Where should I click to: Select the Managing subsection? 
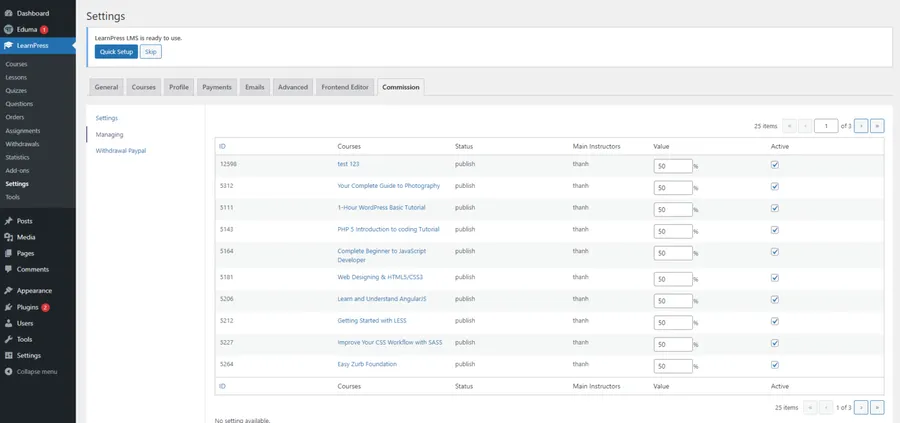click(110, 134)
